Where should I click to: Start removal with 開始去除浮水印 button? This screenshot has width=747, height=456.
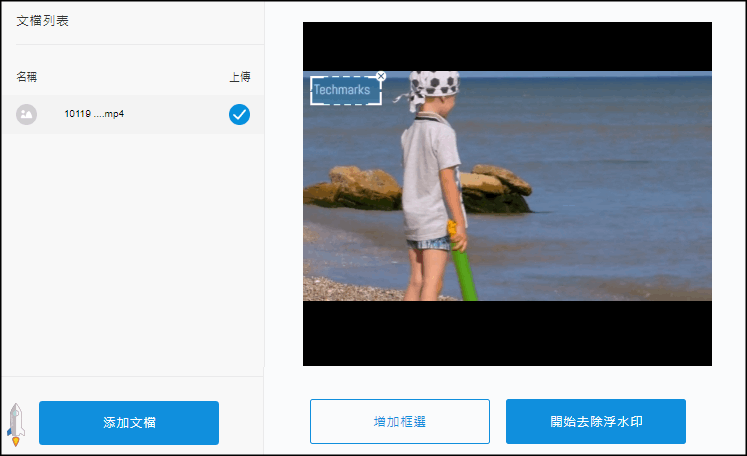coord(596,422)
